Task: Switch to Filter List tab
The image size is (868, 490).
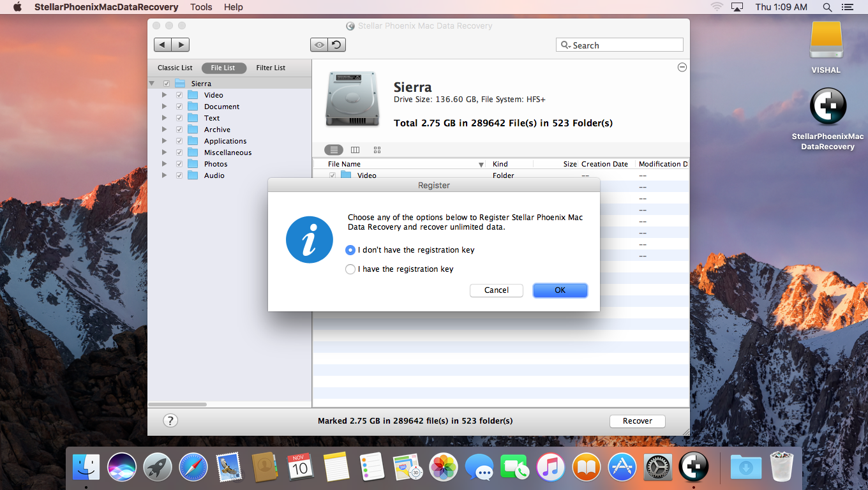Action: coord(271,68)
